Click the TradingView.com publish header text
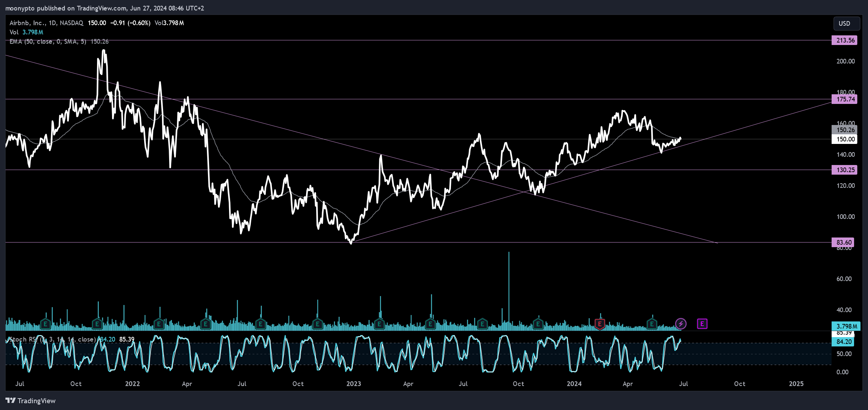Image resolution: width=868 pixels, height=410 pixels. [x=105, y=8]
